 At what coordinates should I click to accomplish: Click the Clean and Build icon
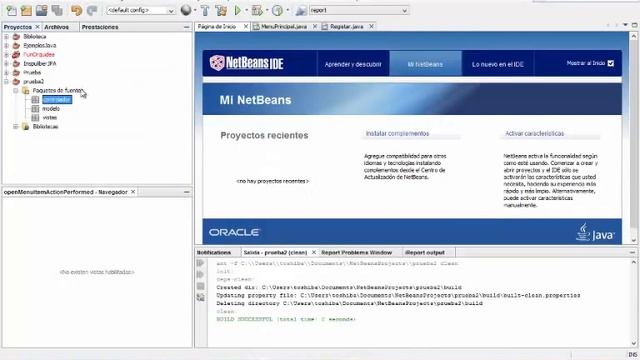[x=221, y=10]
